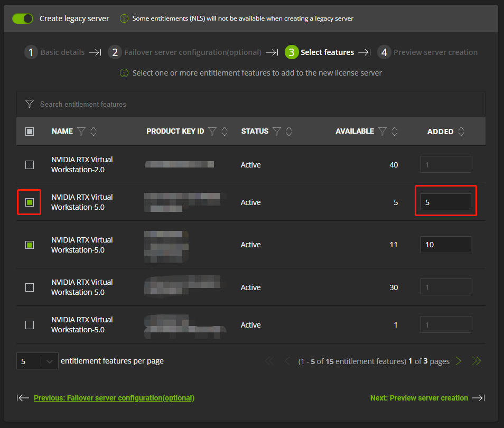Click the Available value 40
Viewport: 504px width, 428px height.
click(394, 165)
